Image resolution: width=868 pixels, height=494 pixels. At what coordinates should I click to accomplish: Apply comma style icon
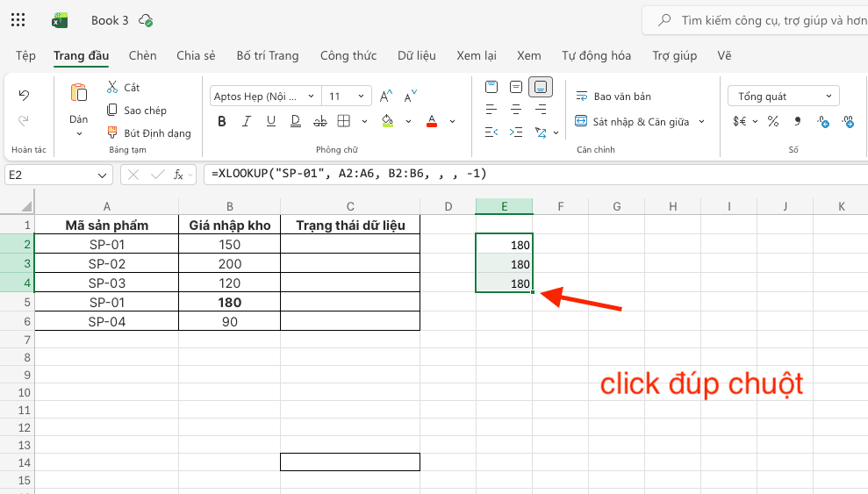(798, 121)
